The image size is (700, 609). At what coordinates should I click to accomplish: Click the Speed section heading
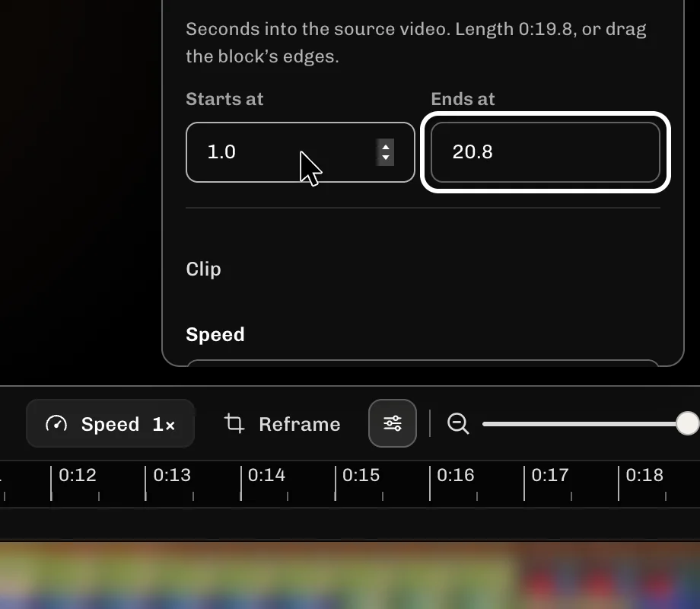tap(215, 335)
